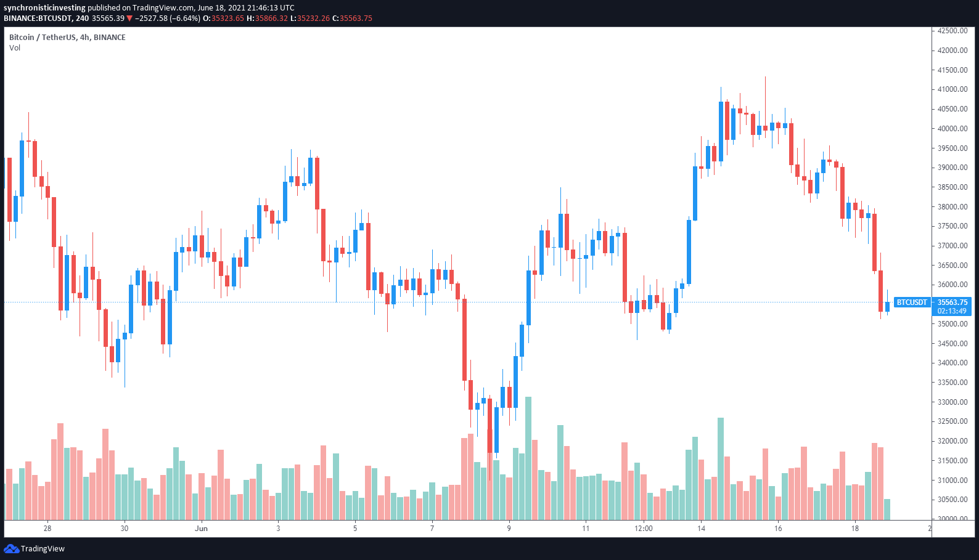The height and width of the screenshot is (560, 979).
Task: Click the 30500.00 price scale label
Action: tap(952, 500)
